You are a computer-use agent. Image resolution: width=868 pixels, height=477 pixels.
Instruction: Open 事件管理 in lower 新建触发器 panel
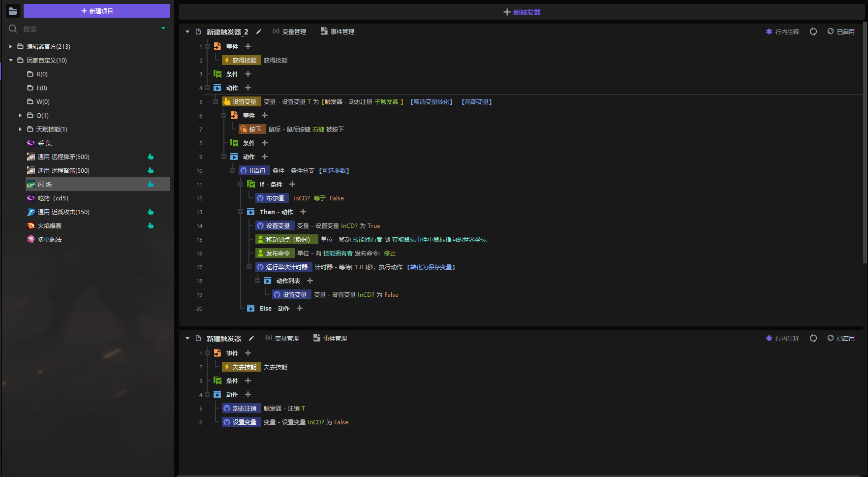point(330,339)
